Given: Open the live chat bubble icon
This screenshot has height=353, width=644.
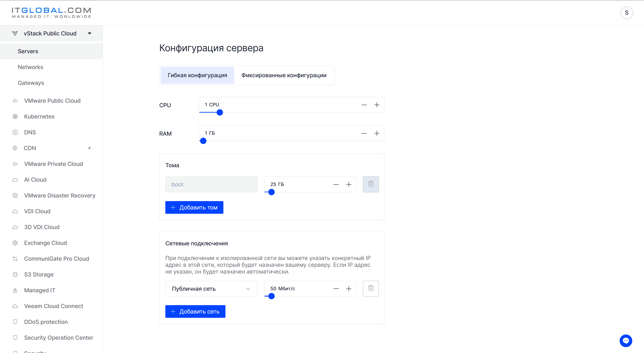Looking at the screenshot, I should (625, 341).
